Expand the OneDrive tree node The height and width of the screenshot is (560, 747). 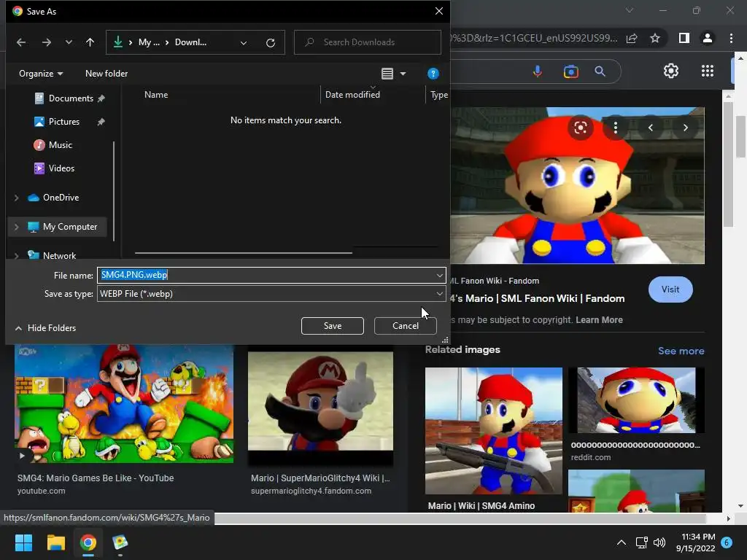[x=16, y=198]
